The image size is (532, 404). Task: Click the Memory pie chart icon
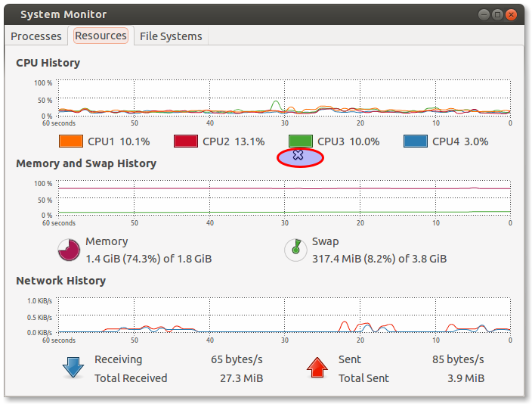[69, 250]
